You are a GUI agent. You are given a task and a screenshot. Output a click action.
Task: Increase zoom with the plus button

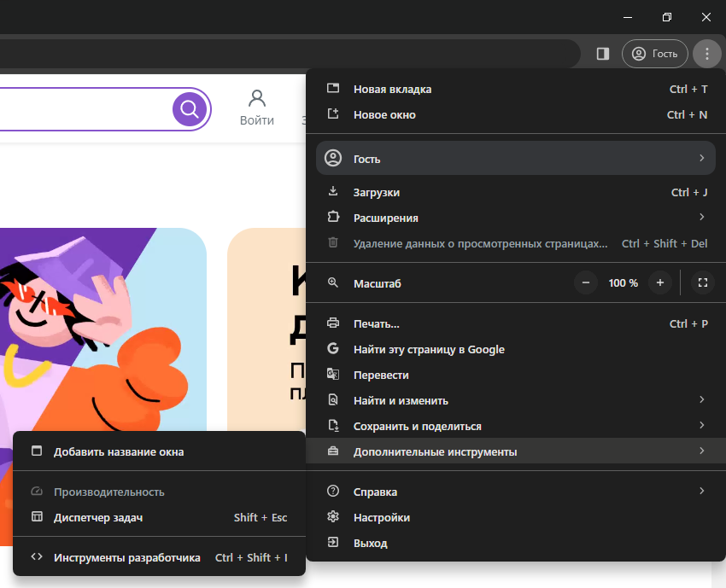[x=660, y=282]
